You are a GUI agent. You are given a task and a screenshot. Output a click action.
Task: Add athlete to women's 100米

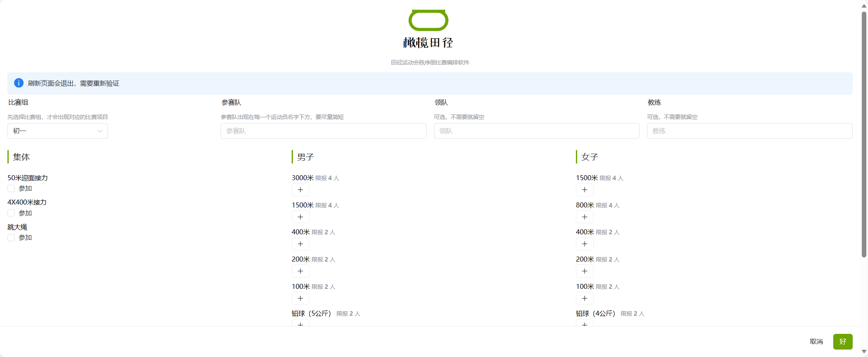click(x=585, y=298)
